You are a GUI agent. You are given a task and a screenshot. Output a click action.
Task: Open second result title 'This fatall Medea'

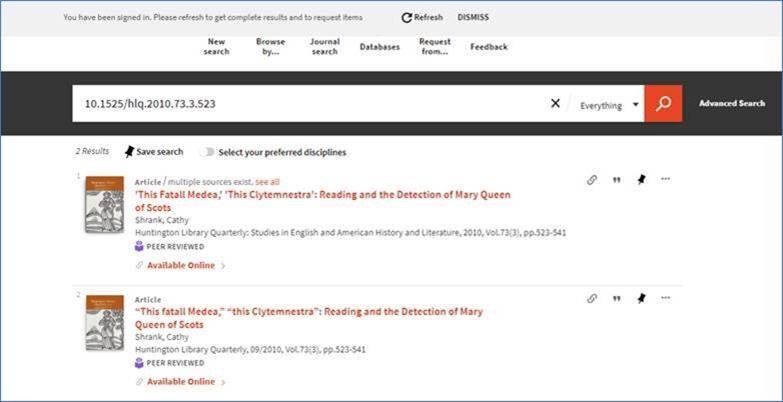click(309, 318)
